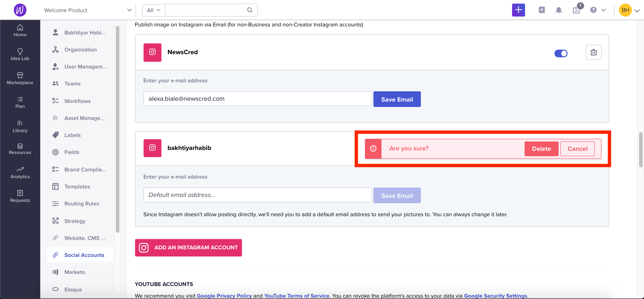Open the notifications bell
The width and height of the screenshot is (644, 299).
(559, 10)
